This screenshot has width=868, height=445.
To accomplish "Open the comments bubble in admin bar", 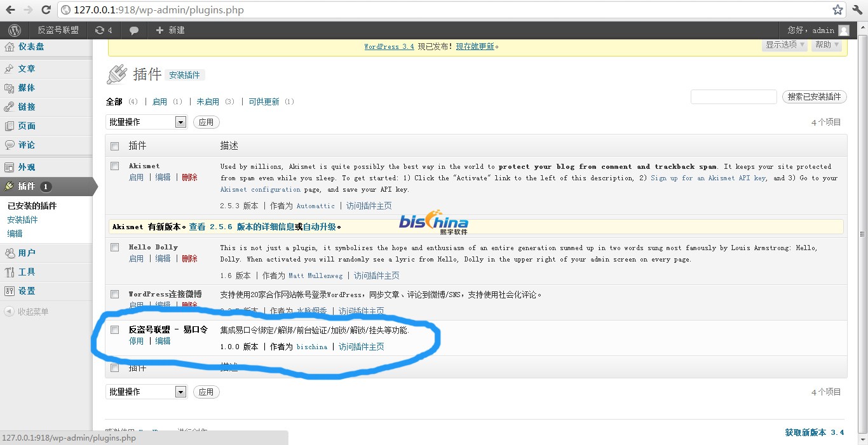I will tap(134, 30).
